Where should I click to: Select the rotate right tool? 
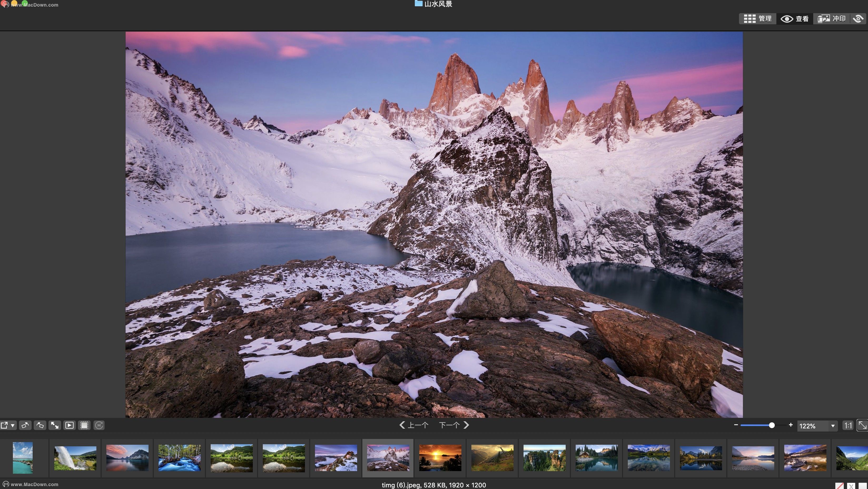40,425
